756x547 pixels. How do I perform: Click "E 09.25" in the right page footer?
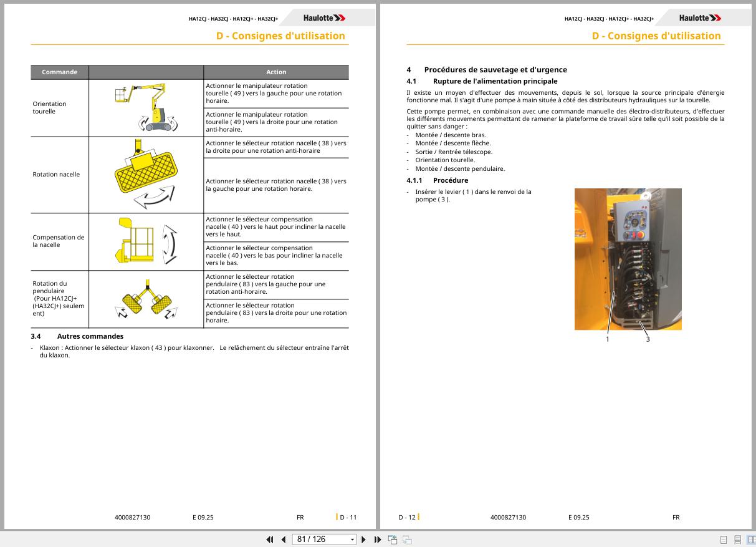(578, 517)
